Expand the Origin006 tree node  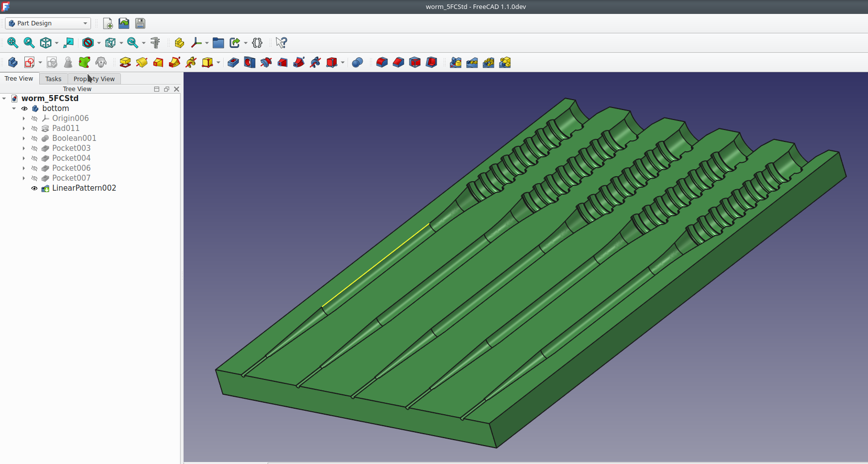click(x=24, y=118)
